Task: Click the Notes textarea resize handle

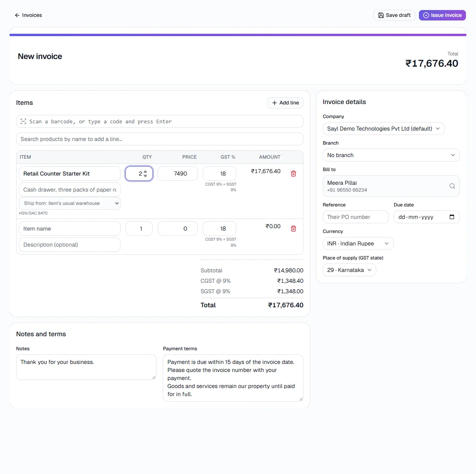Action: (x=154, y=377)
